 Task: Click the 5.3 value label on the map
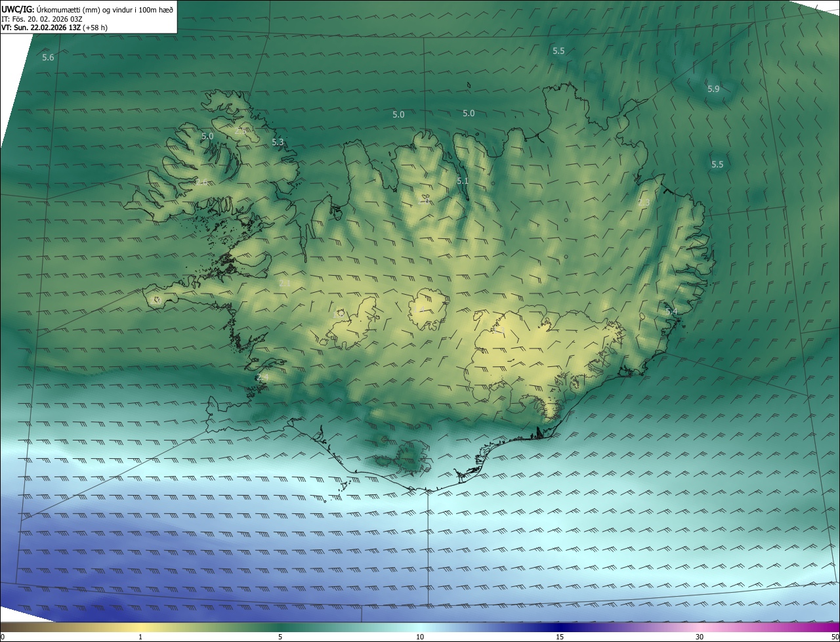click(x=278, y=142)
